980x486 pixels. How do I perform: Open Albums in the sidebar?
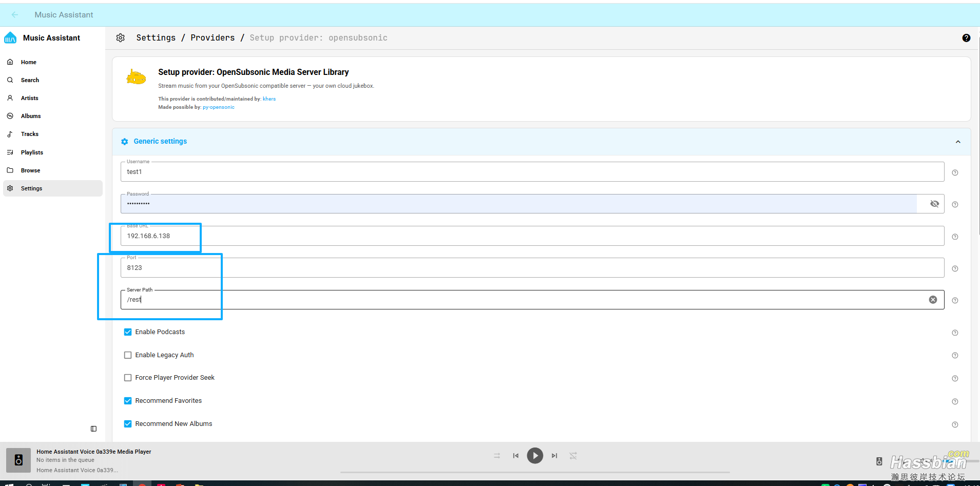pyautogui.click(x=31, y=116)
